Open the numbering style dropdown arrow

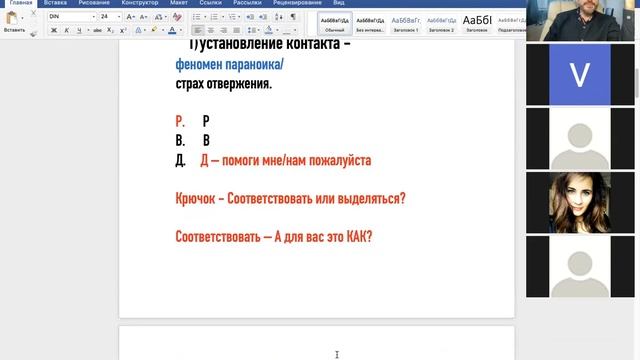coord(223,17)
